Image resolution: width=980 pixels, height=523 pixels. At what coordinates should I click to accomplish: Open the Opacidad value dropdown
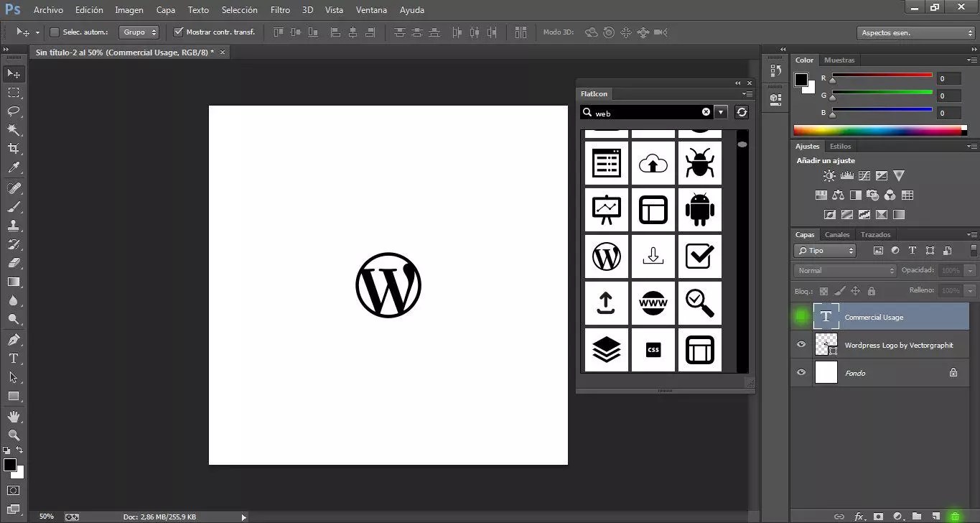pyautogui.click(x=971, y=270)
